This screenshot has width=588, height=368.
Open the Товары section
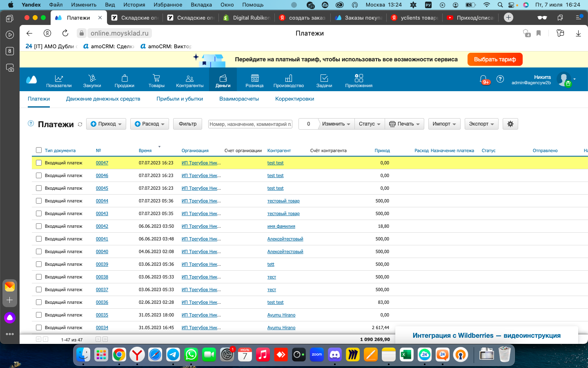[x=156, y=81]
